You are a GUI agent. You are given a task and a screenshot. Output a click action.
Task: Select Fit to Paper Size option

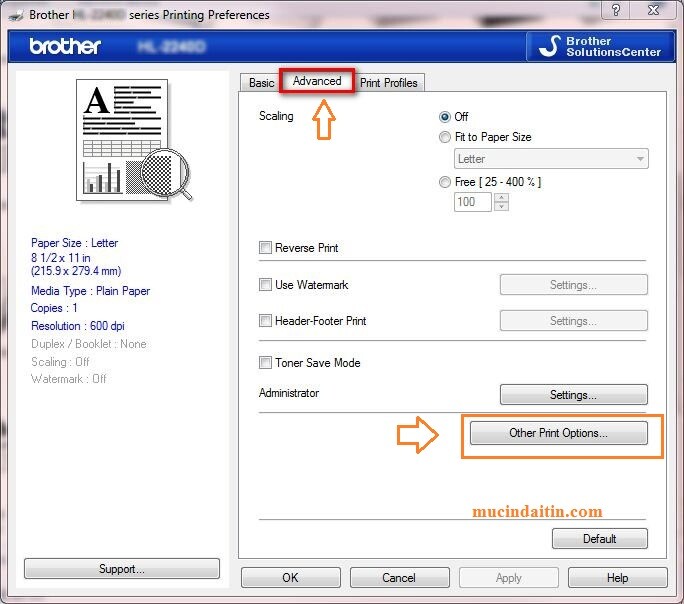click(x=445, y=137)
